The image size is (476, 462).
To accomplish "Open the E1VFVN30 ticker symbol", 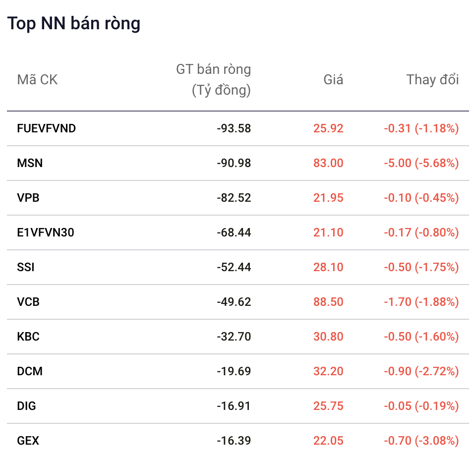I will [46, 232].
